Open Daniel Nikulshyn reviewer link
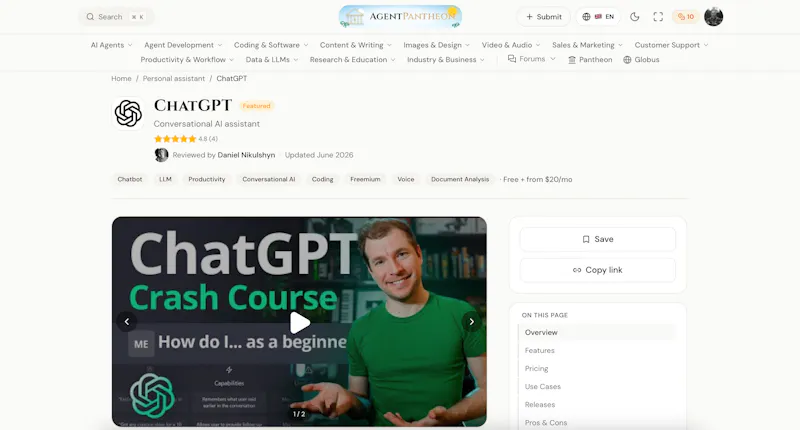The height and width of the screenshot is (430, 800). point(246,155)
